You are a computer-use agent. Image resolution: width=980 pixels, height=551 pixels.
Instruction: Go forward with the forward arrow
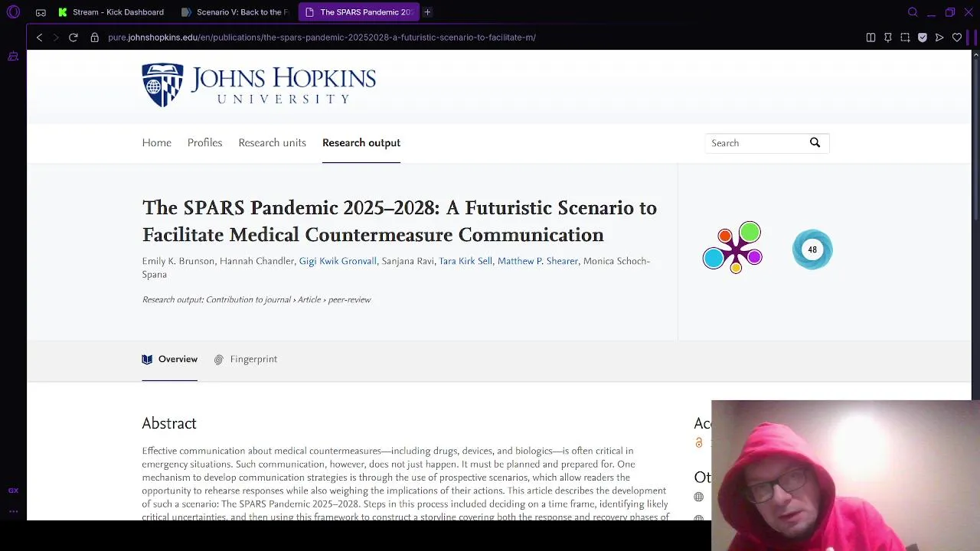(55, 37)
